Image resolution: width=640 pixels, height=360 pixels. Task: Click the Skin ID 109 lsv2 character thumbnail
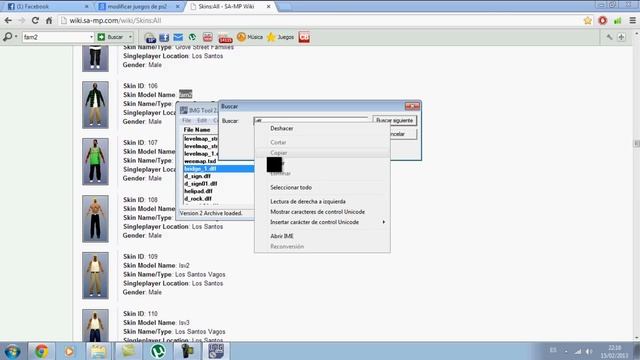95,276
